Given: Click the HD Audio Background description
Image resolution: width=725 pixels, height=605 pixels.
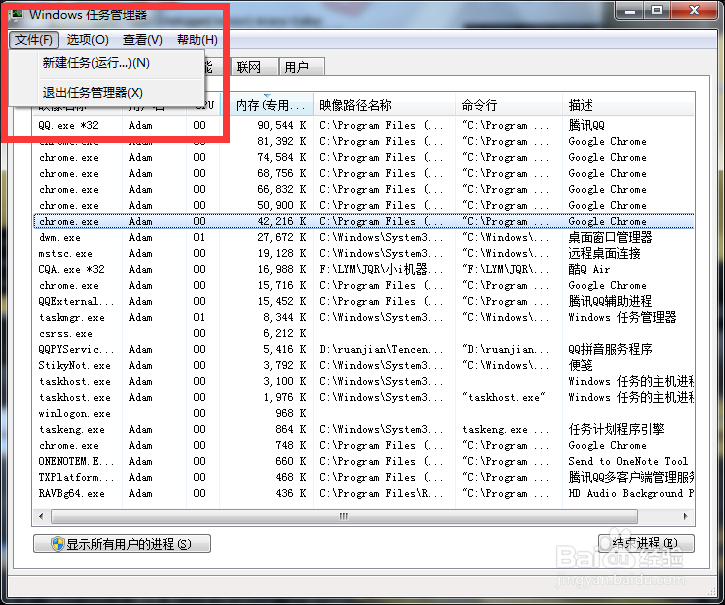Looking at the screenshot, I should 631,494.
